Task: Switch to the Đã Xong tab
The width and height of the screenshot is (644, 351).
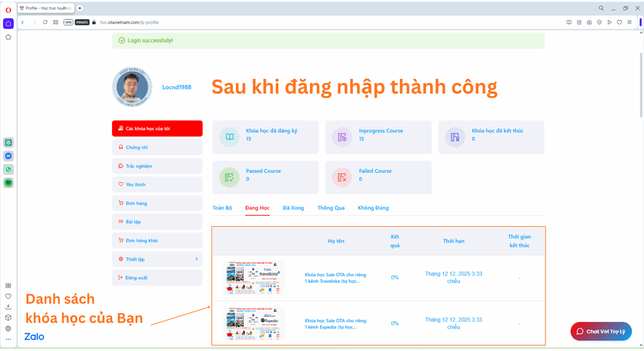Action: [293, 208]
